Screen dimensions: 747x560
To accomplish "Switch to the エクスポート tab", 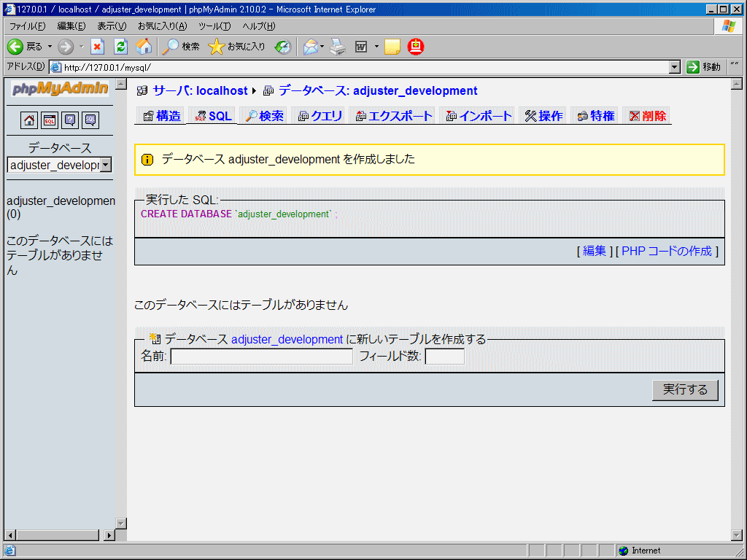I will point(398,115).
